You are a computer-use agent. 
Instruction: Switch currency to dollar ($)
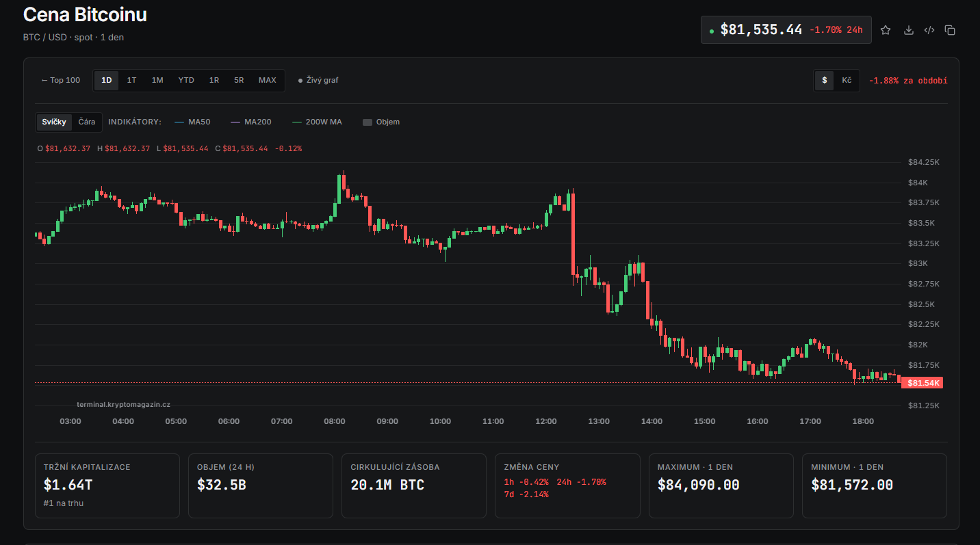(x=824, y=80)
